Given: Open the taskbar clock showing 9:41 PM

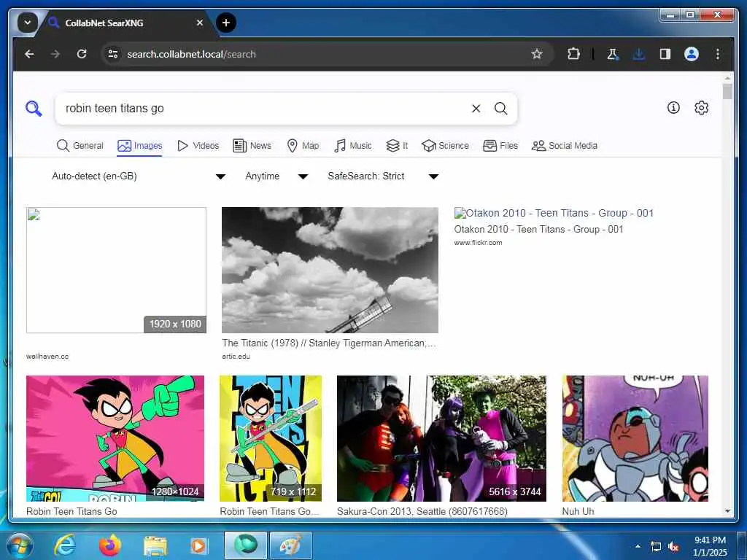Looking at the screenshot, I should point(710,546).
